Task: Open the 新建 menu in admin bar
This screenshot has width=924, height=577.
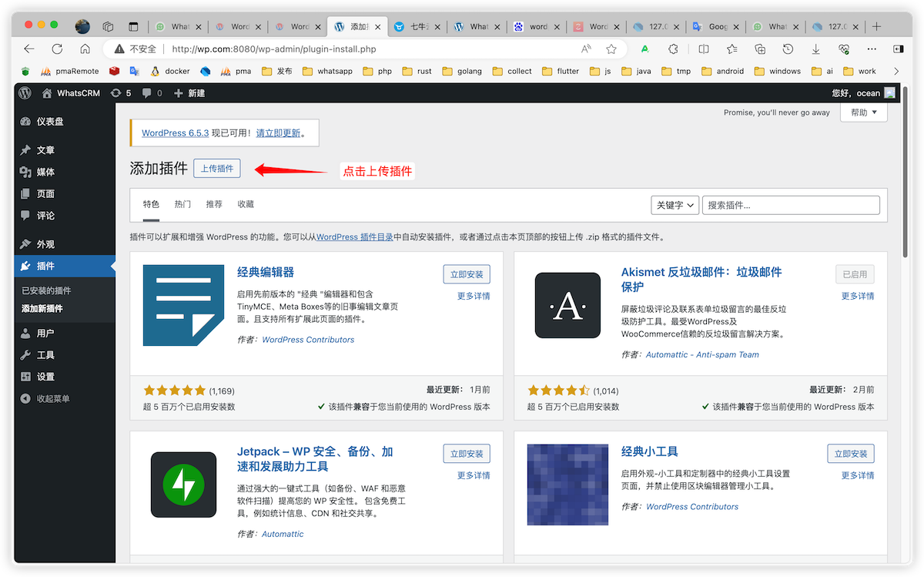Action: [x=189, y=92]
